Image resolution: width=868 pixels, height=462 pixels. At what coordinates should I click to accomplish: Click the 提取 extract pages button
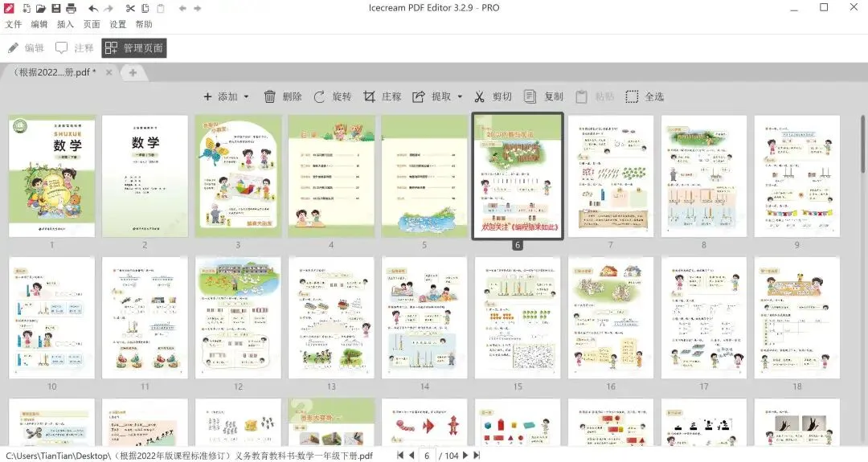click(432, 97)
